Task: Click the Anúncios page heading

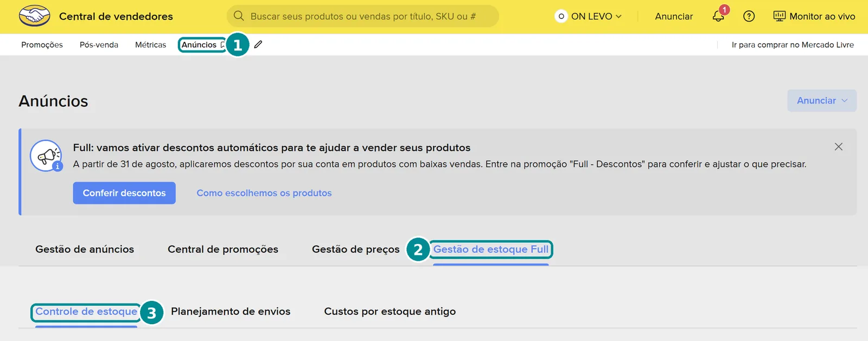Action: [53, 101]
